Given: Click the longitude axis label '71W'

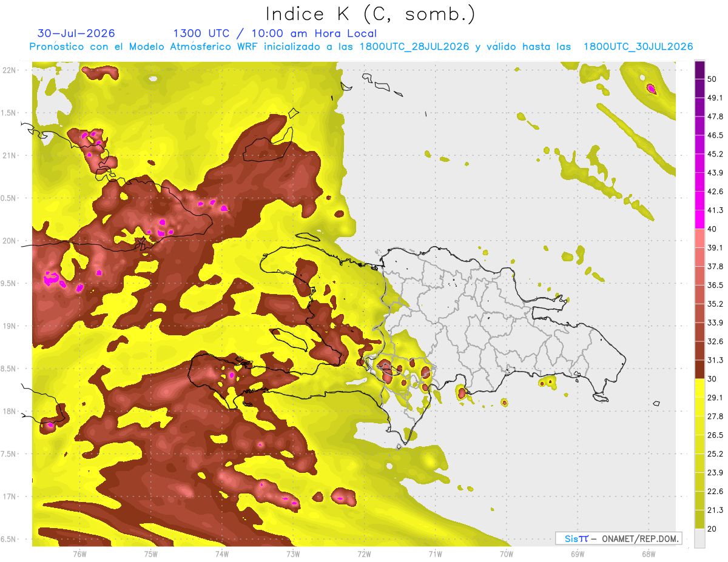Looking at the screenshot, I should 435,554.
